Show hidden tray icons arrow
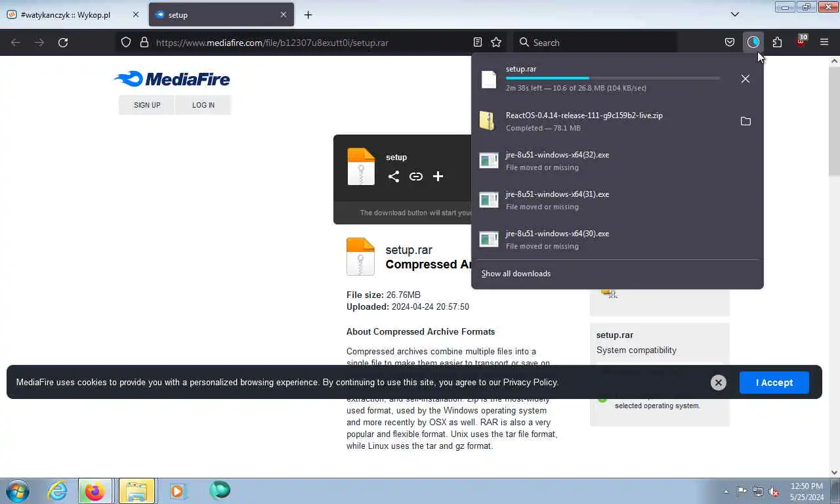The height and width of the screenshot is (504, 840). (x=726, y=492)
